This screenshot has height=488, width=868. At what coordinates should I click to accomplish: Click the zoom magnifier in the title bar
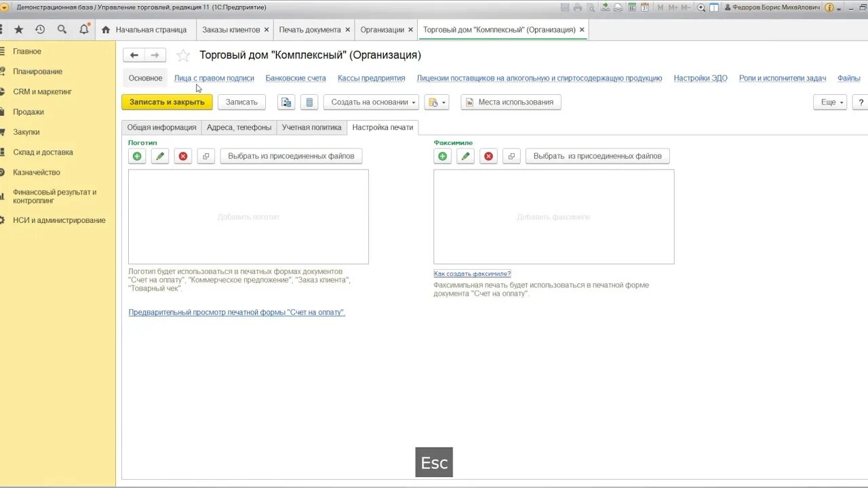click(x=701, y=7)
